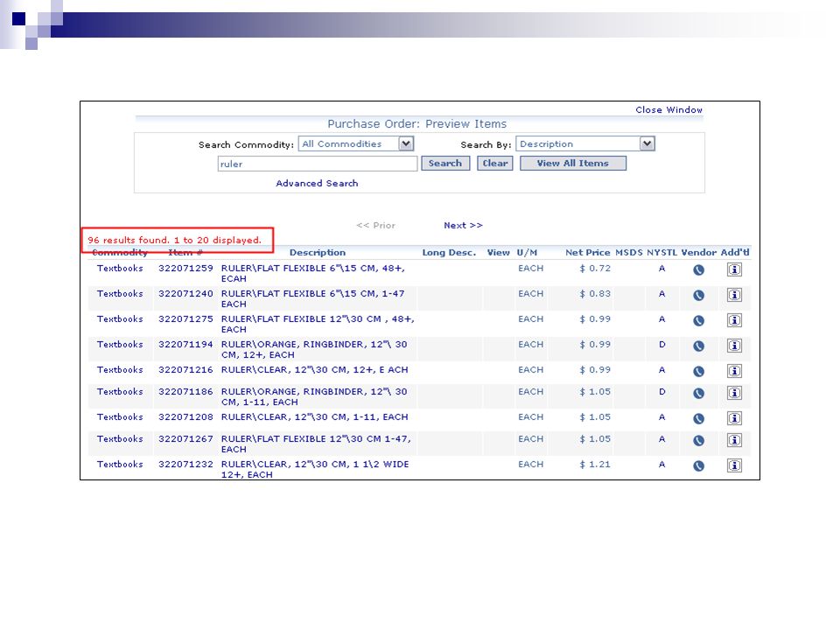Image resolution: width=840 pixels, height=630 pixels.
Task: Open vendor info for item 322071216
Action: click(698, 371)
